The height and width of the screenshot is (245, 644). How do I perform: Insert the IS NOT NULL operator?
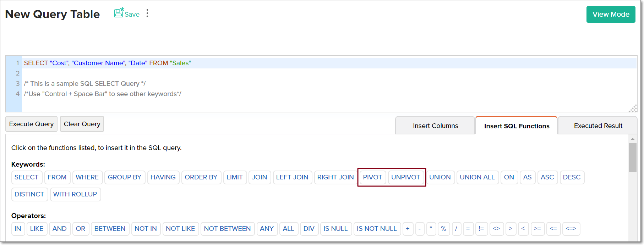coord(377,229)
